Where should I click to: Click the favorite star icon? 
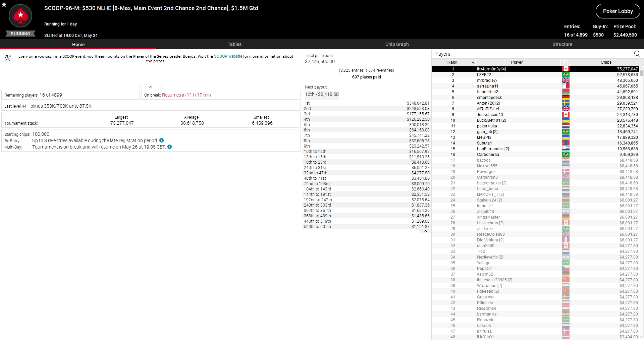[4, 4]
